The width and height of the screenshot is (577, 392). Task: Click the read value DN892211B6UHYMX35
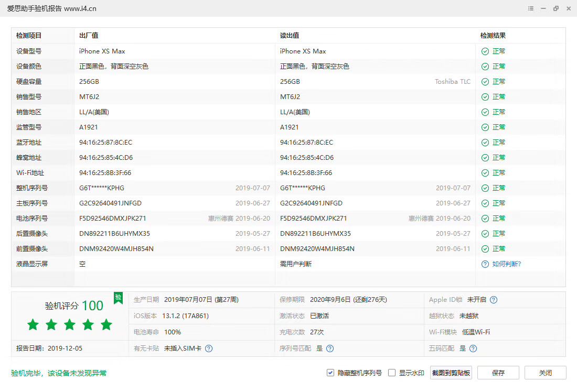pos(315,234)
